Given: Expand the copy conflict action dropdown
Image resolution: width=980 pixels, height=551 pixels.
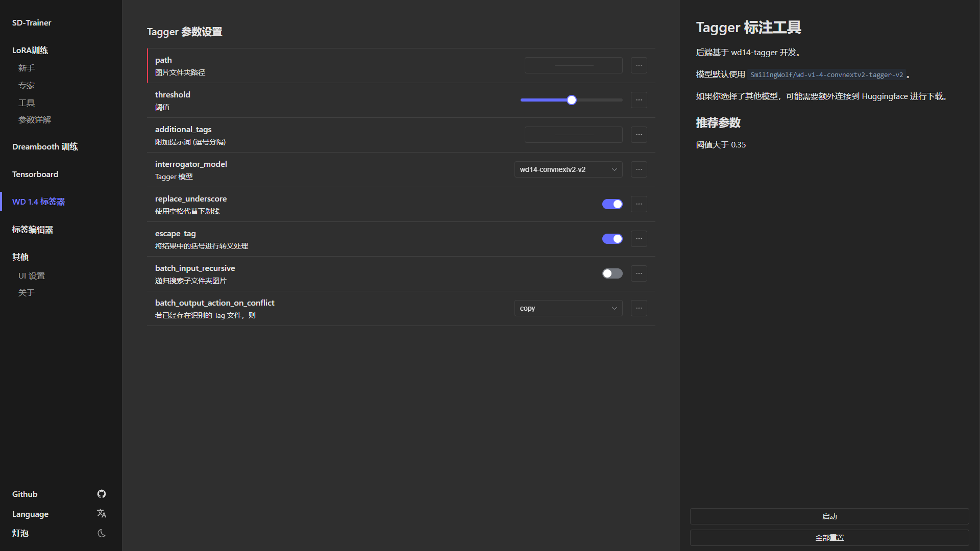Looking at the screenshot, I should 568,308.
